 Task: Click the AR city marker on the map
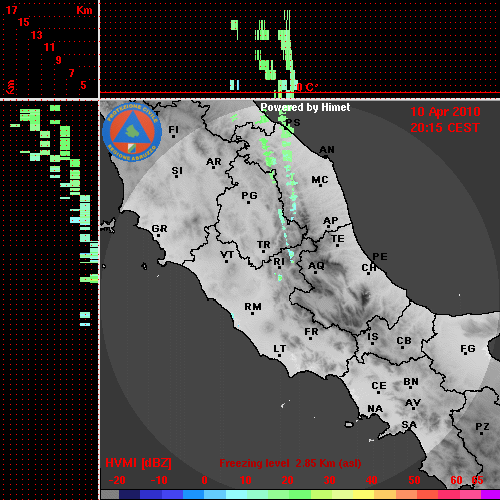214,168
